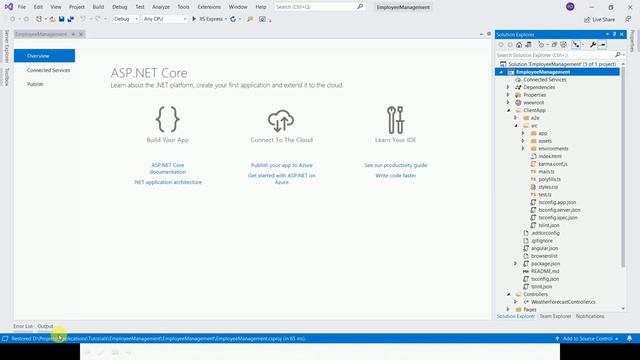
Task: Collapse the ClientApp folder
Action: [508, 110]
